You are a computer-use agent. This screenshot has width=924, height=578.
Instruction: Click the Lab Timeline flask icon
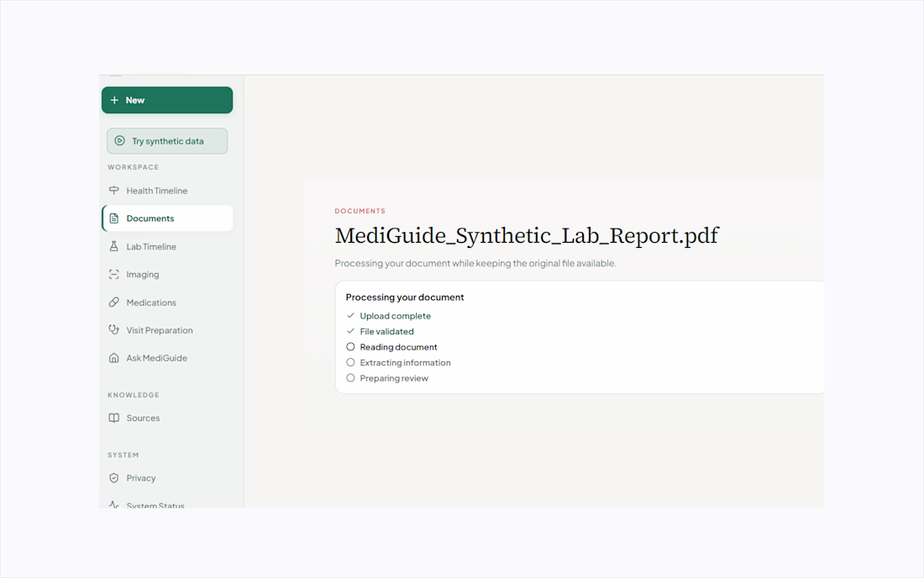(113, 246)
